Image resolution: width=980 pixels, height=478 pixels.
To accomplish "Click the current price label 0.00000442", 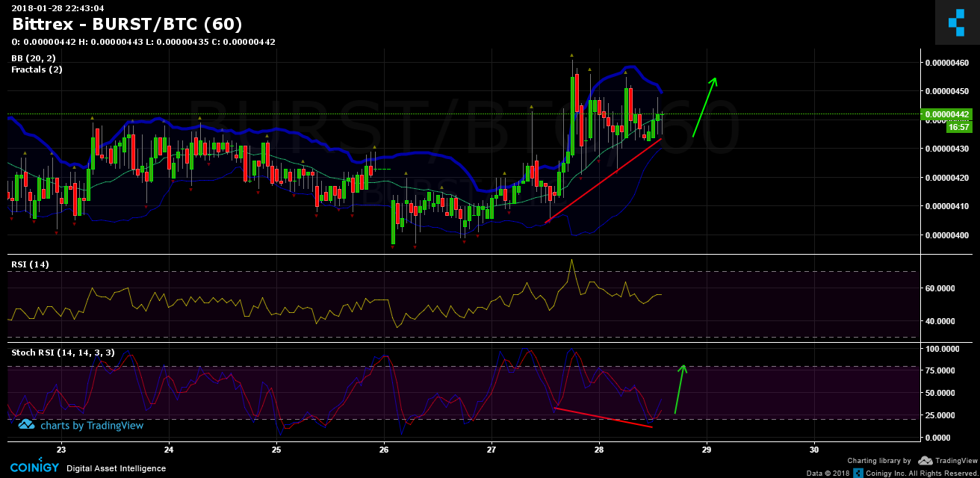I will point(947,115).
